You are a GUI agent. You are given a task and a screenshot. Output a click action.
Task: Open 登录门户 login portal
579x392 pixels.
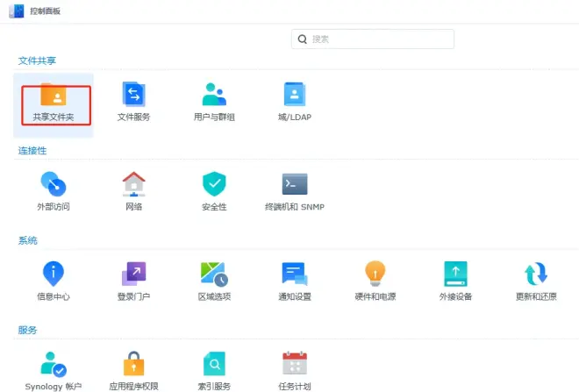(x=133, y=274)
